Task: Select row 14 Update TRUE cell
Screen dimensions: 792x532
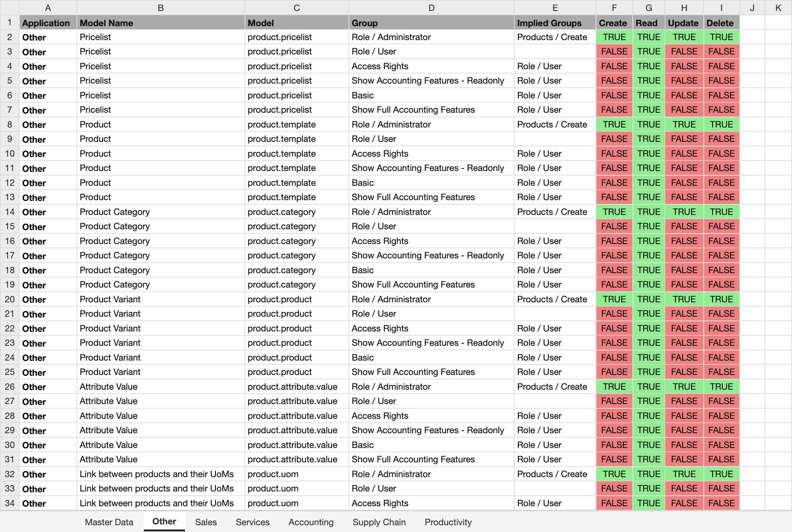Action: 684,212
